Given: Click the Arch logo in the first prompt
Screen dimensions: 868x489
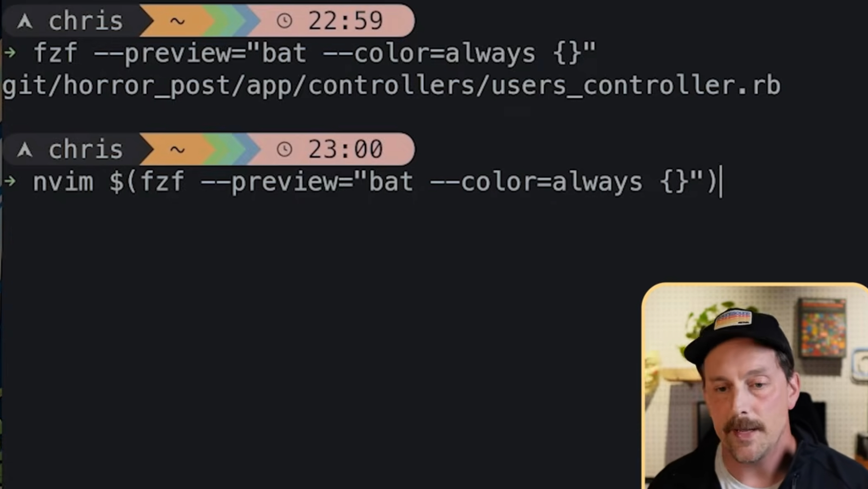Looking at the screenshot, I should [25, 21].
